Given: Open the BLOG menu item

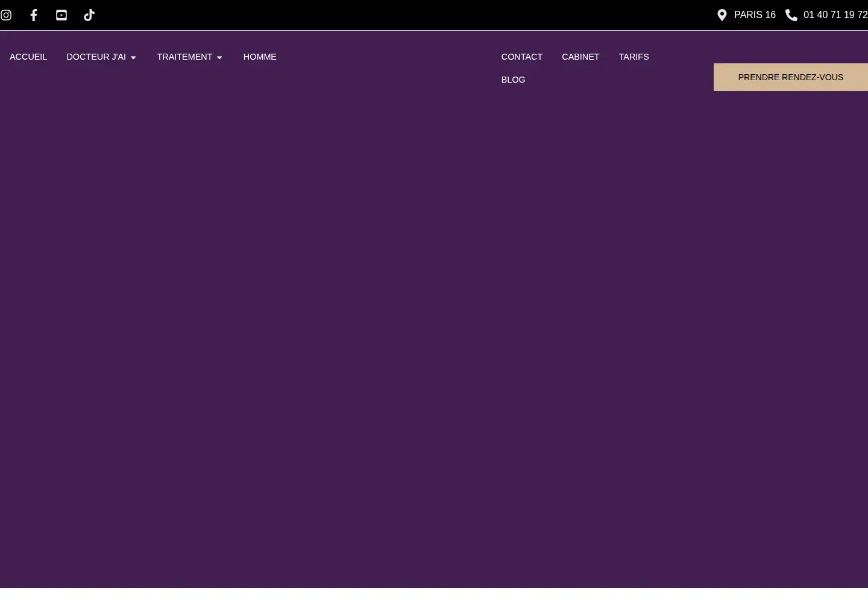Looking at the screenshot, I should tap(514, 80).
